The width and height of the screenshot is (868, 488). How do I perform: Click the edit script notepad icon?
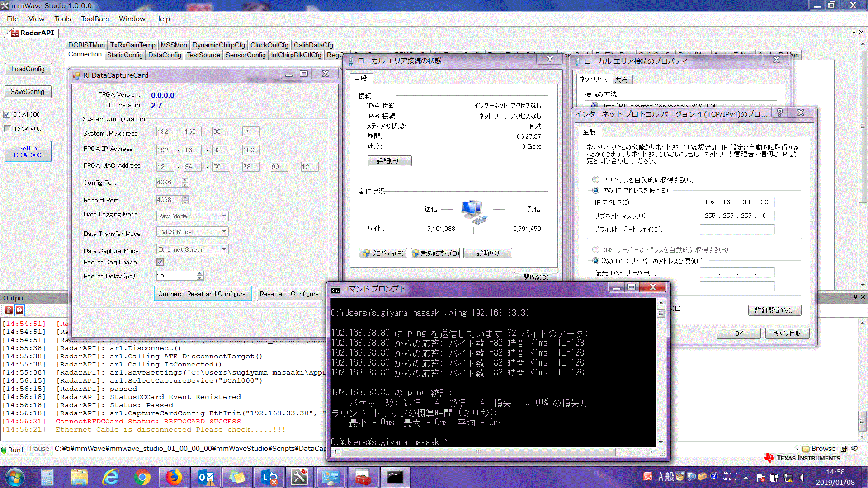(x=844, y=449)
